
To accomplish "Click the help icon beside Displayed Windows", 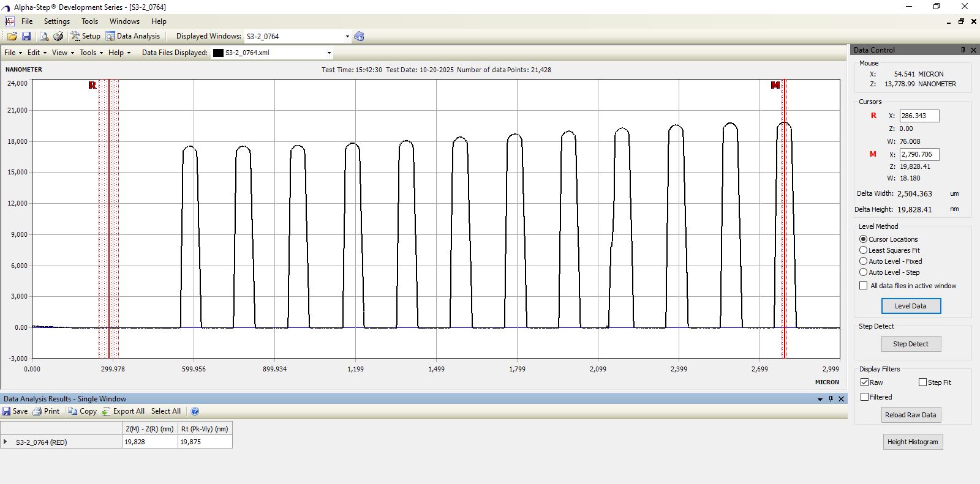I will [x=360, y=36].
